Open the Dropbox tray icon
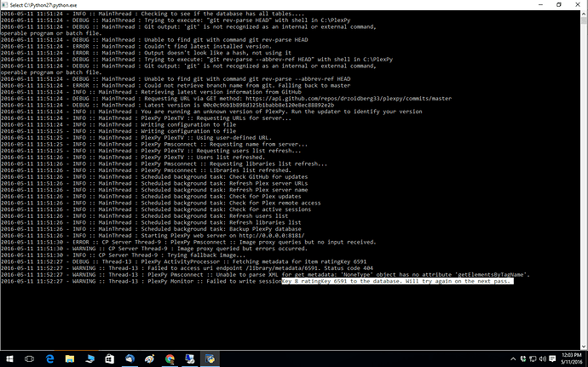The height and width of the screenshot is (367, 588). pos(523,359)
